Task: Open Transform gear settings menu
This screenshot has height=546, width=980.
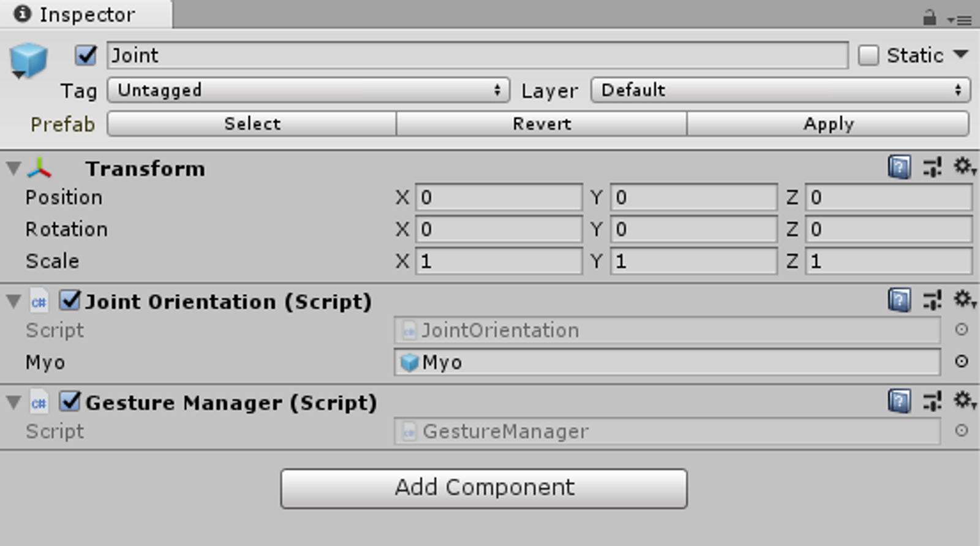Action: pos(965,166)
